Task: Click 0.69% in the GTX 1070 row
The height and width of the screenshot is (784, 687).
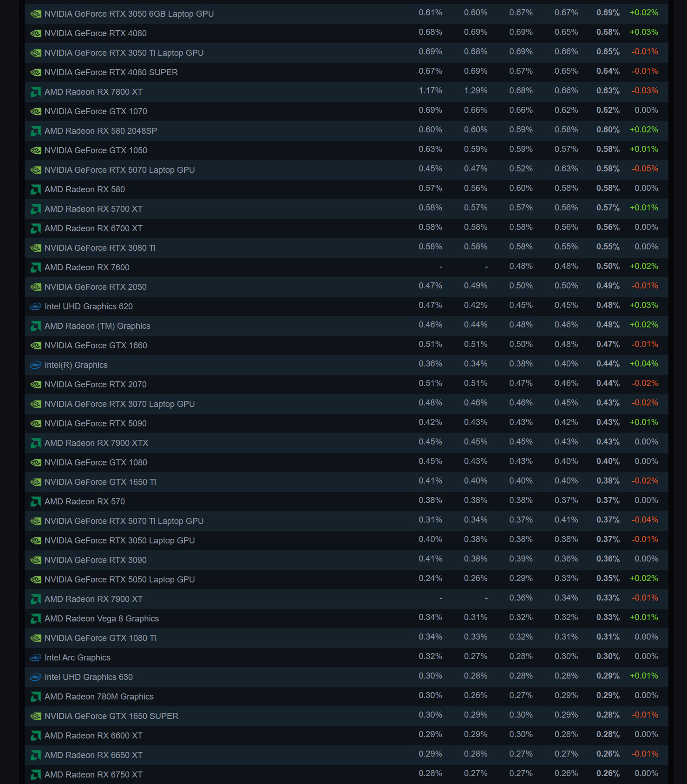Action: [431, 110]
